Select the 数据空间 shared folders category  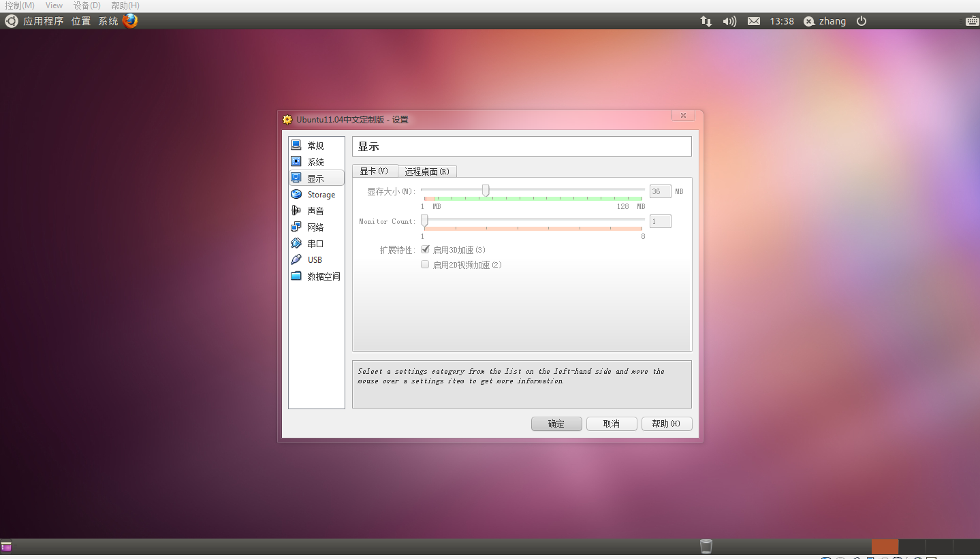323,276
